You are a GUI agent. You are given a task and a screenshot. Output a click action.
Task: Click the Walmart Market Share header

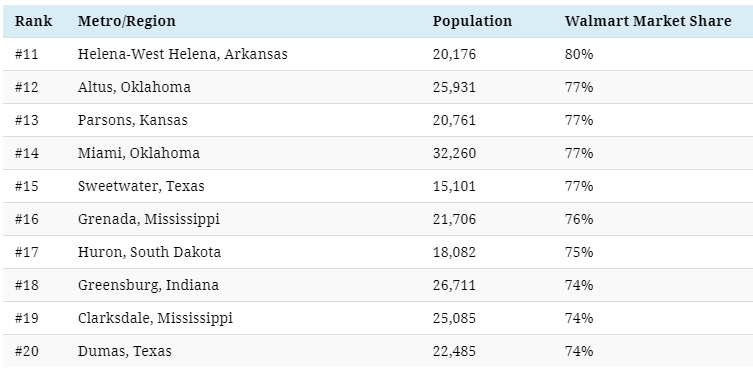tap(648, 21)
